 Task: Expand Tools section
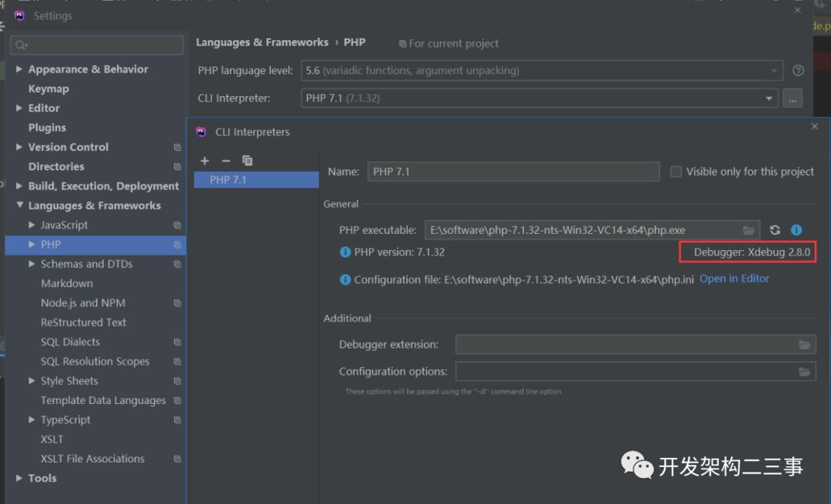(x=19, y=478)
